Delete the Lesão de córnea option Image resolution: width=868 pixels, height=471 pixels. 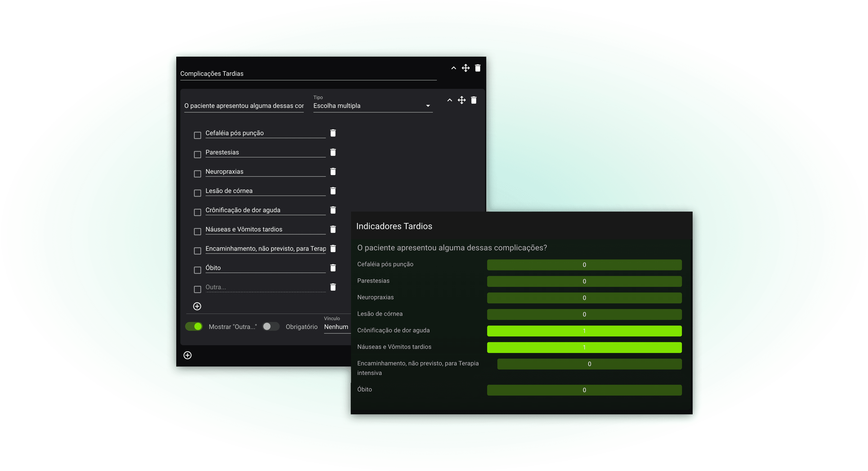[333, 191]
